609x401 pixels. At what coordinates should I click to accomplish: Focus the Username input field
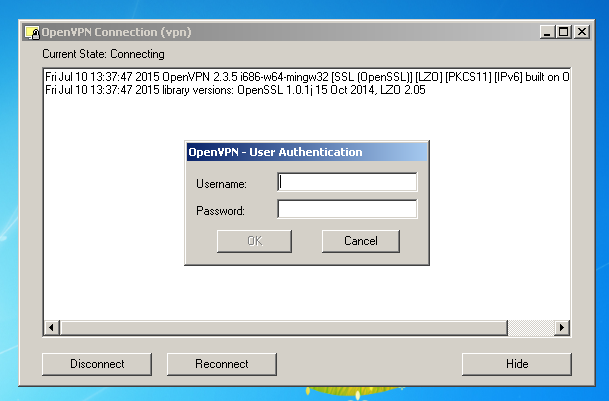click(347, 182)
